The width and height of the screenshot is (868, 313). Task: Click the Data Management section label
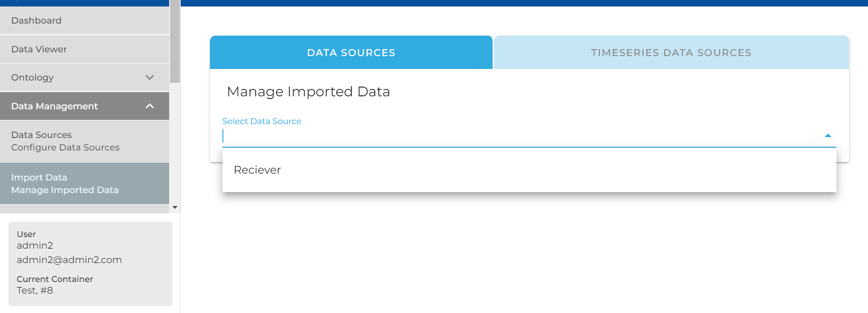54,106
